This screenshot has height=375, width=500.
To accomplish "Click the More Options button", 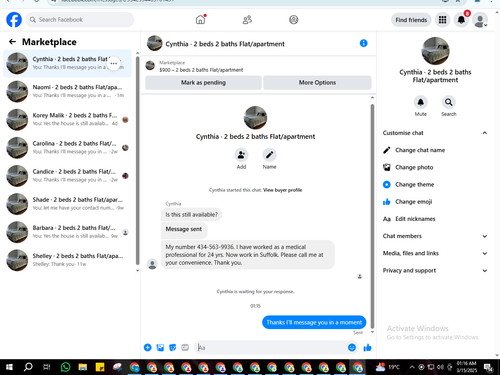I will pos(317,83).
